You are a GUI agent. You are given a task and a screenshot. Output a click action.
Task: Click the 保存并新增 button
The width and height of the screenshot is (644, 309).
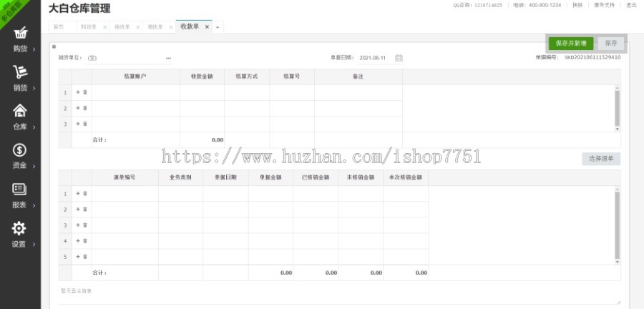pyautogui.click(x=571, y=43)
